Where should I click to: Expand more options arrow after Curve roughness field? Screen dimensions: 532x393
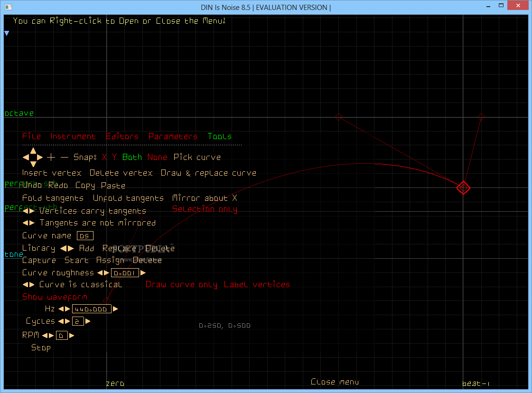pos(143,273)
